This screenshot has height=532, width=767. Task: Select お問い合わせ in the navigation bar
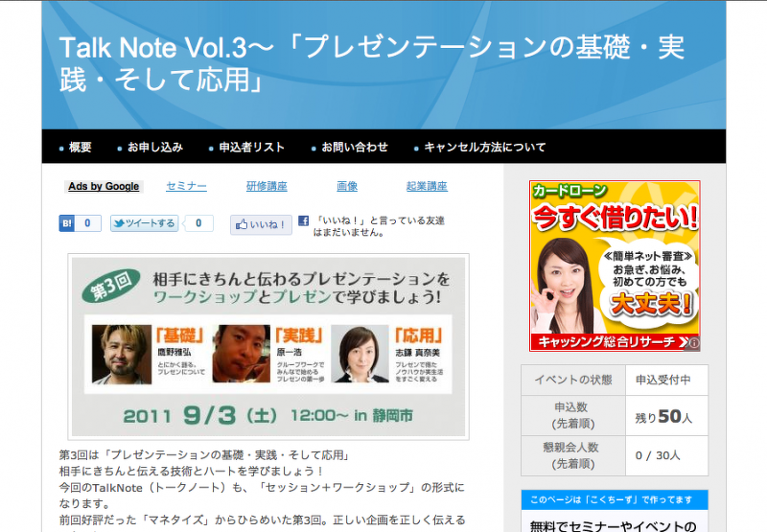355,148
